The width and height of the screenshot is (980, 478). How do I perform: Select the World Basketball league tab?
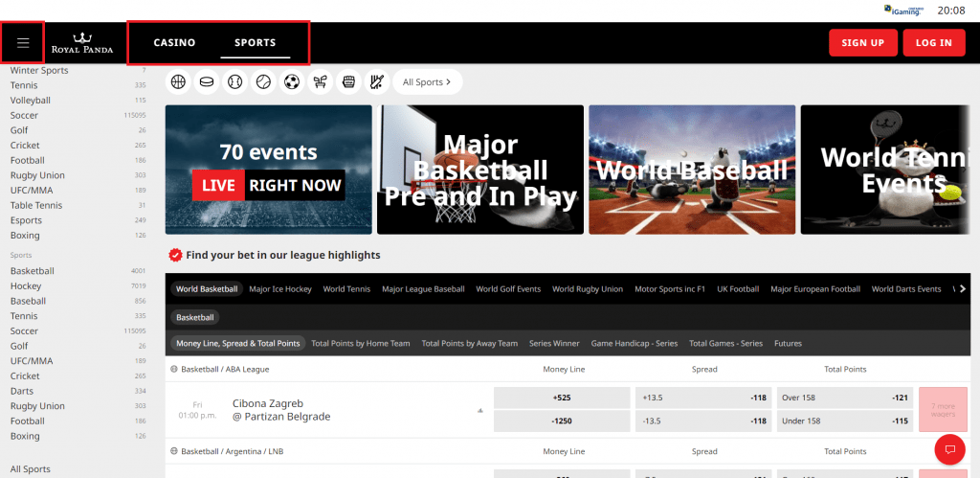[x=207, y=289]
